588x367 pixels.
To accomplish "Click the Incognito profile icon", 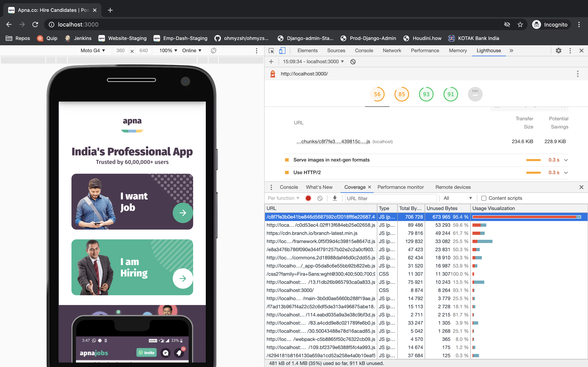I will (x=537, y=24).
